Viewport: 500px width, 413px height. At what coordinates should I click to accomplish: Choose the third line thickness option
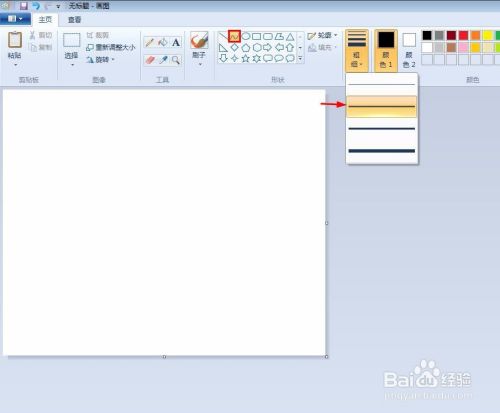[x=382, y=128]
